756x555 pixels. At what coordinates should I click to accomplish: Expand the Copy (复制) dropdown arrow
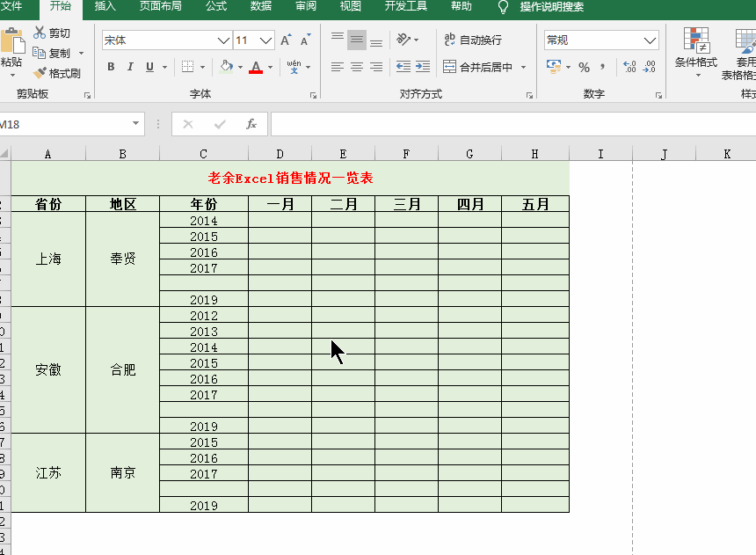click(81, 53)
